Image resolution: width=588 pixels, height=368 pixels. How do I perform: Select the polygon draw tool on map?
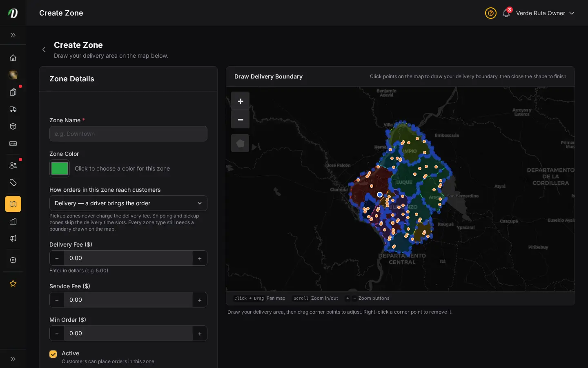[x=240, y=144]
